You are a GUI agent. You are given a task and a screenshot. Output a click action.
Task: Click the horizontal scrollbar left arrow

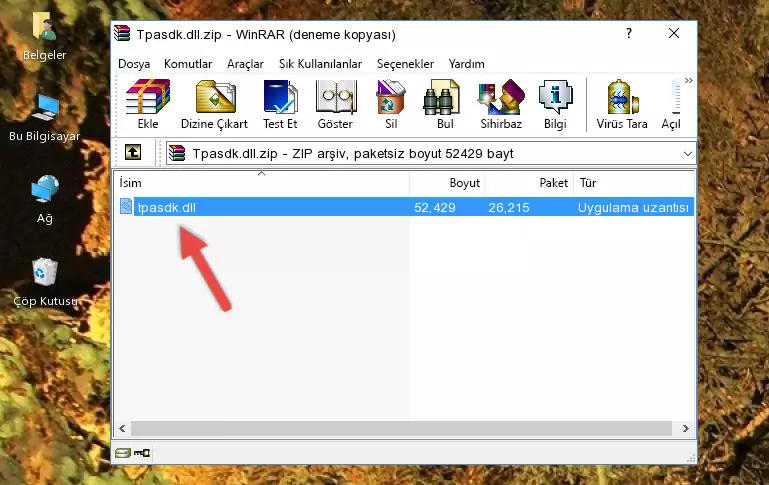click(123, 429)
